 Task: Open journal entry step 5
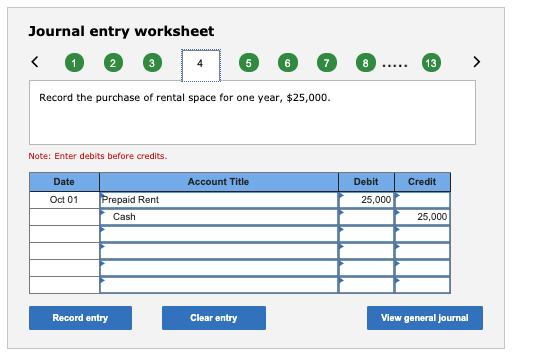point(249,63)
